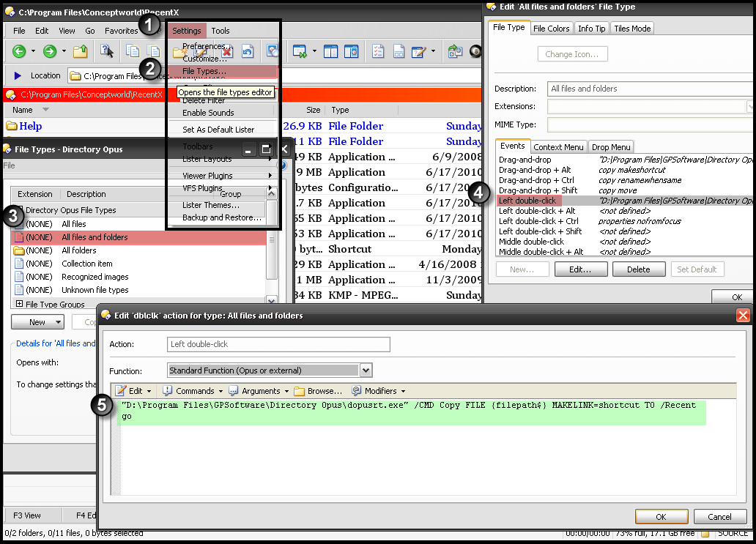Click the Location path field

tap(275, 75)
